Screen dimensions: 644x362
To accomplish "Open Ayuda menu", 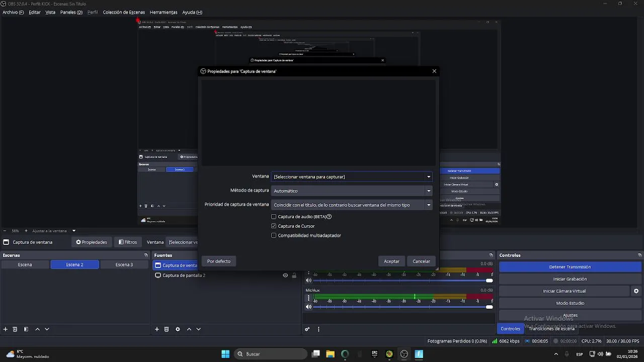I will click(192, 12).
